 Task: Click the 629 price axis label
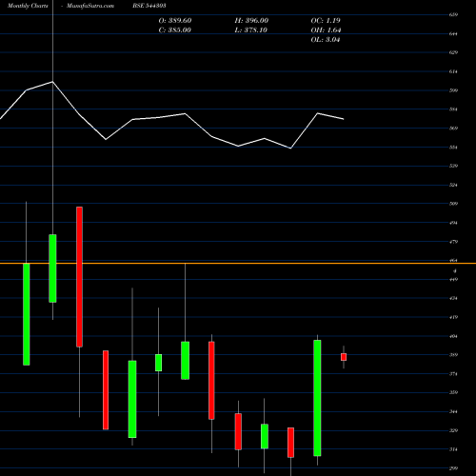click(453, 52)
